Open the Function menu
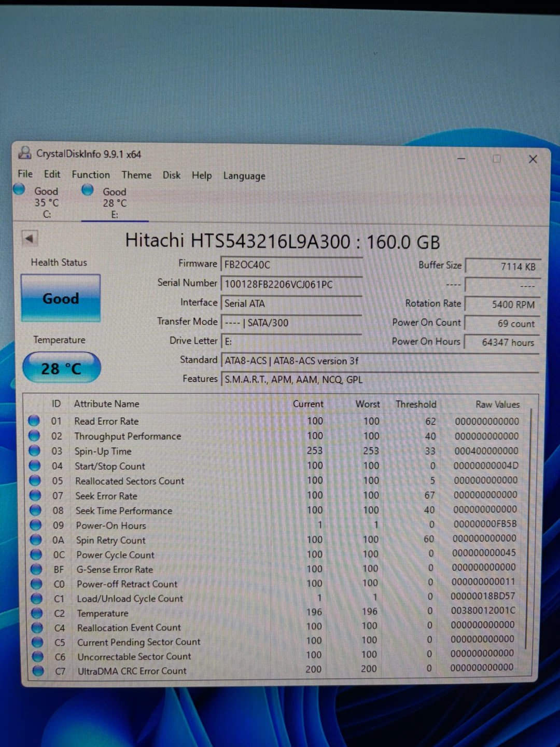560x747 pixels. click(91, 175)
